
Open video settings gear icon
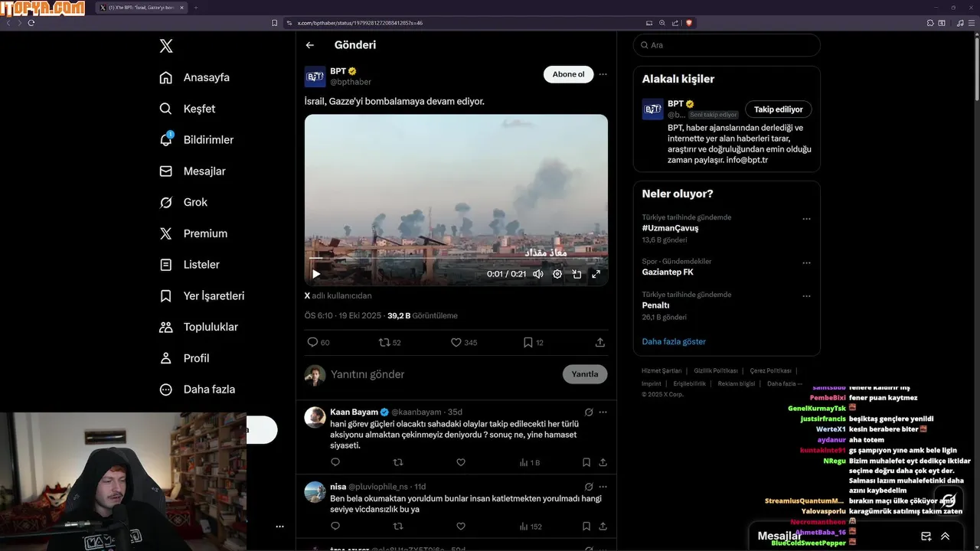557,274
